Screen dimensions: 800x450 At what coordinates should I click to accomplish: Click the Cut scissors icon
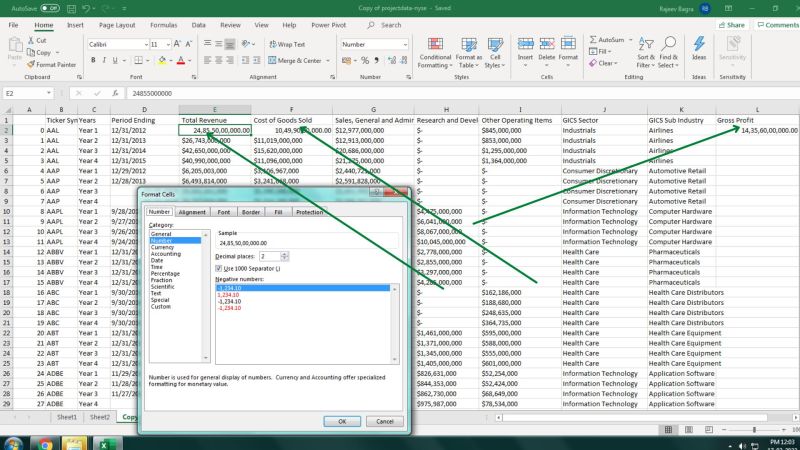point(31,40)
